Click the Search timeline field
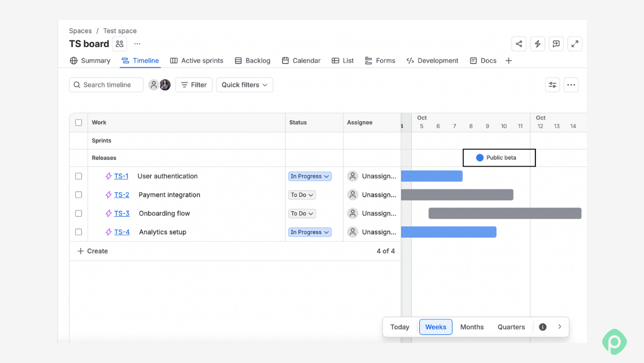Viewport: 644px width, 363px height. (106, 85)
